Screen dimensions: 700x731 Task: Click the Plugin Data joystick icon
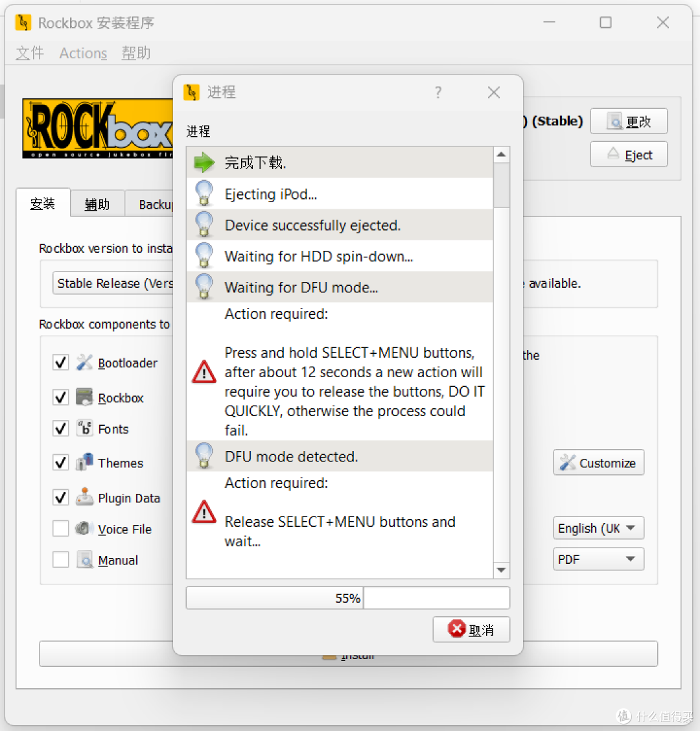(x=84, y=498)
